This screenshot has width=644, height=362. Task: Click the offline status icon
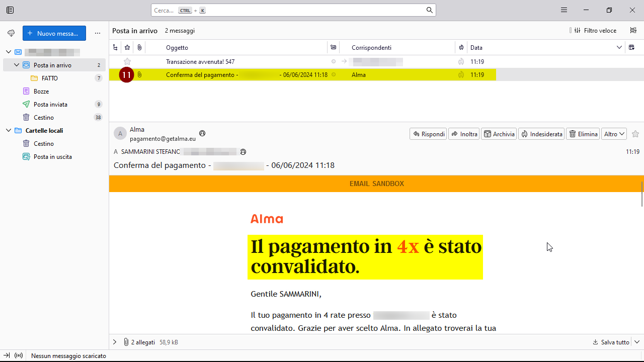pyautogui.click(x=19, y=355)
